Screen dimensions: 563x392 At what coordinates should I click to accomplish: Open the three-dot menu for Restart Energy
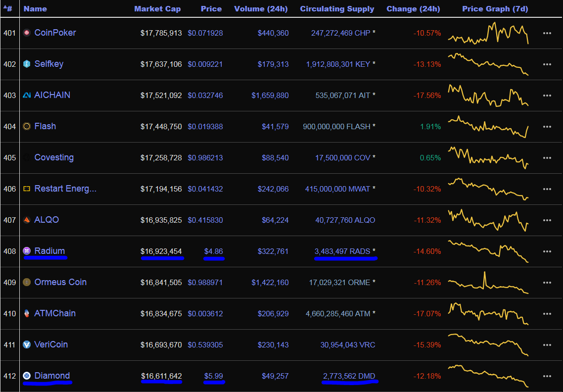pyautogui.click(x=547, y=189)
